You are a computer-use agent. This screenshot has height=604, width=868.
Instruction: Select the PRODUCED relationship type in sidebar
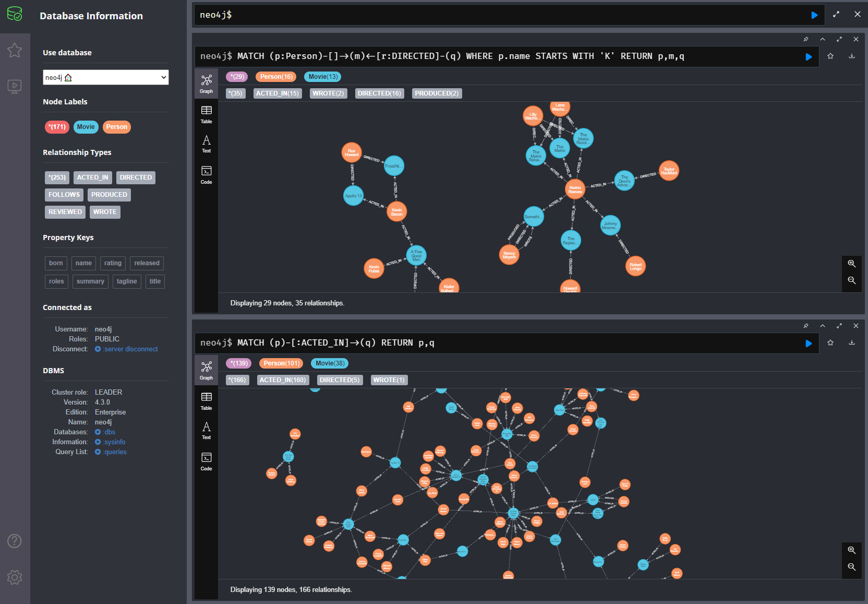click(x=109, y=195)
